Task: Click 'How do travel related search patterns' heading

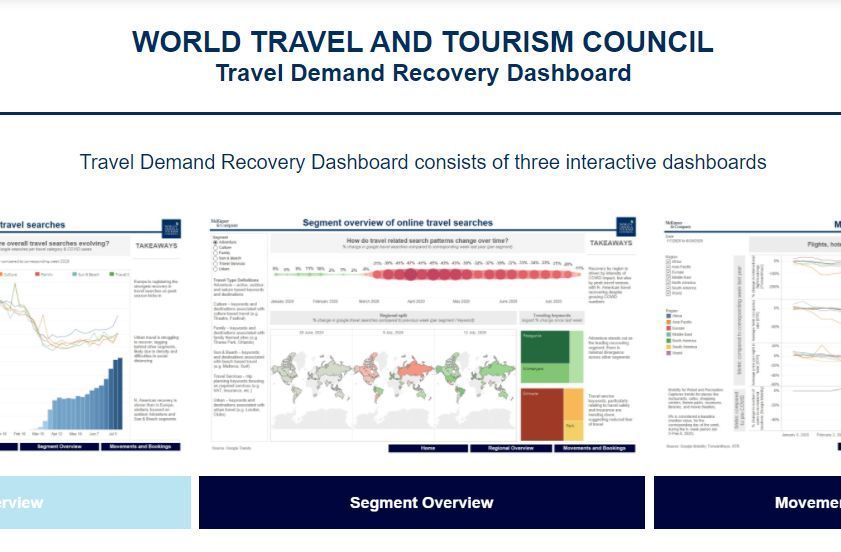Action: [427, 241]
